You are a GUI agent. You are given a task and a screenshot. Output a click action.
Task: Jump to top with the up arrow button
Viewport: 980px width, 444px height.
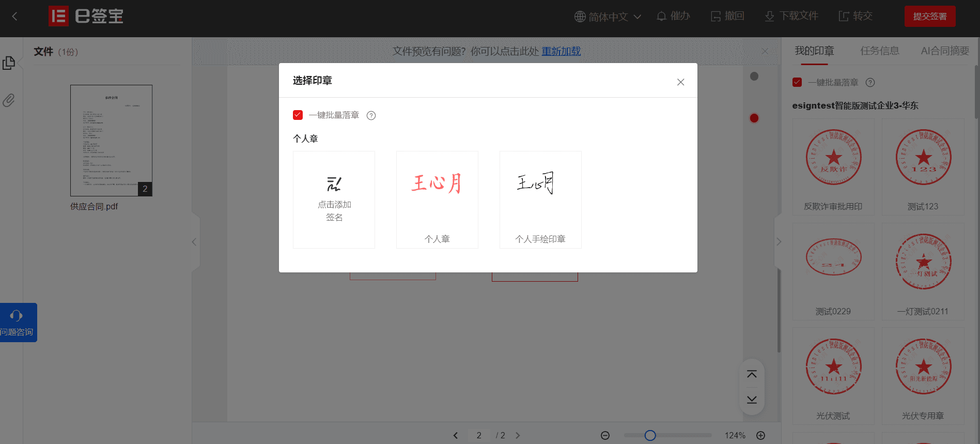coord(752,374)
